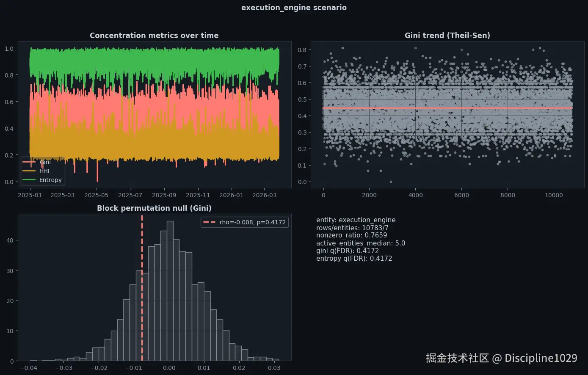Click the '10000' tick on Gini trend axis
The image size is (588, 375).
coord(554,195)
